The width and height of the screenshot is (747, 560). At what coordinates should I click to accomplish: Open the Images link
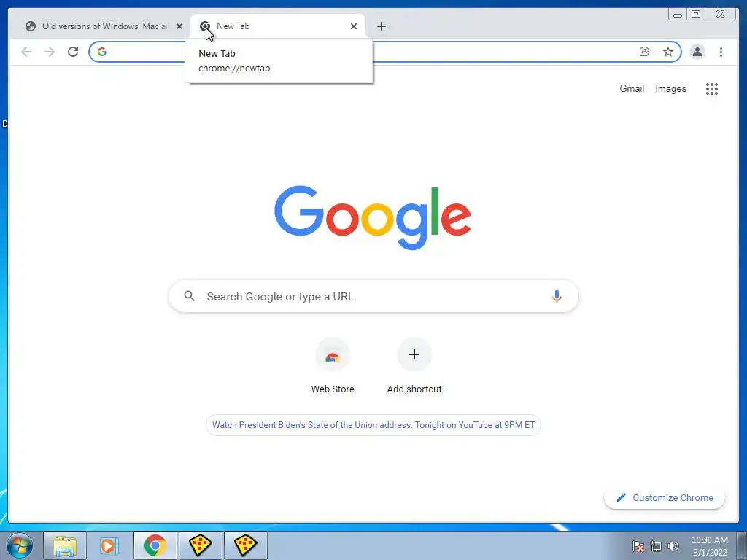coord(670,88)
